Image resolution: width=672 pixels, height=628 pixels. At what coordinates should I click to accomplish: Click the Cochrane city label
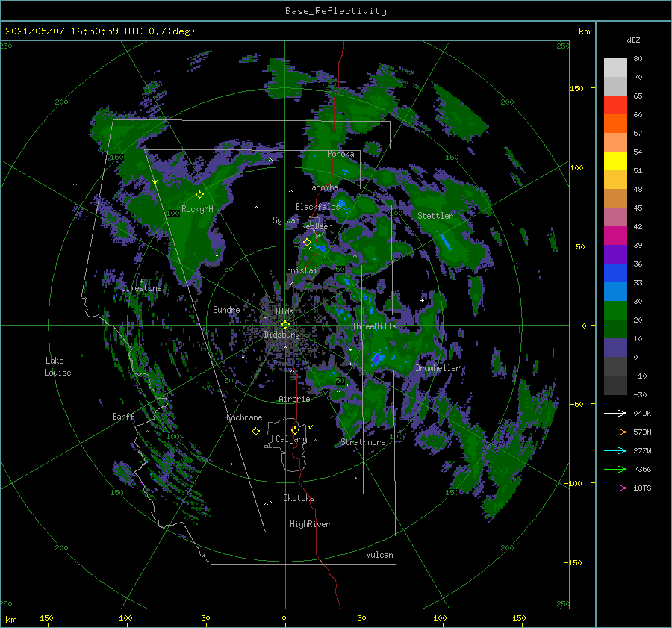click(x=244, y=417)
